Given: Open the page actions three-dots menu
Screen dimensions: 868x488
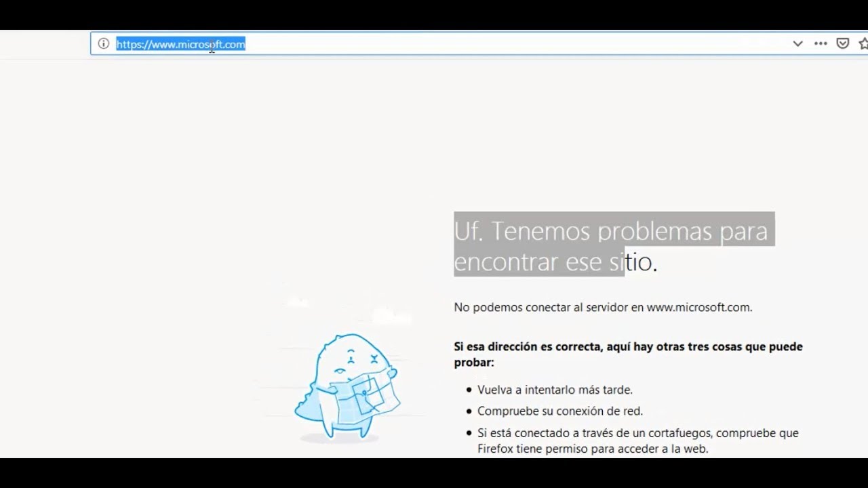Looking at the screenshot, I should [x=821, y=44].
